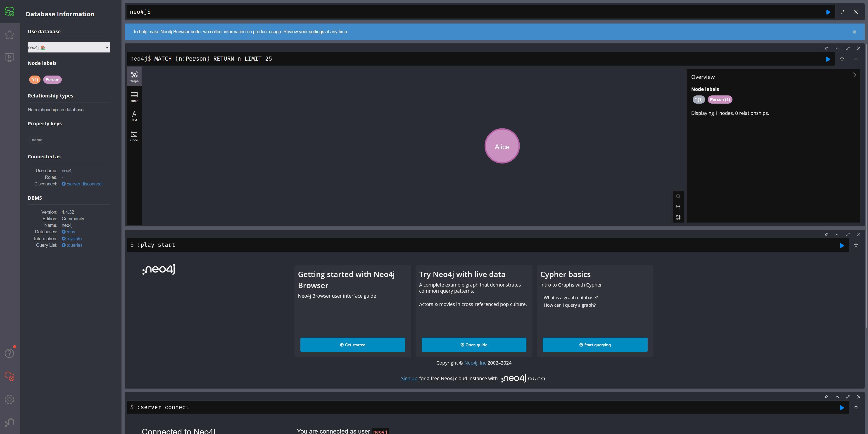Viewport: 868px width, 434px height.
Task: Fit graph to screen
Action: (678, 217)
